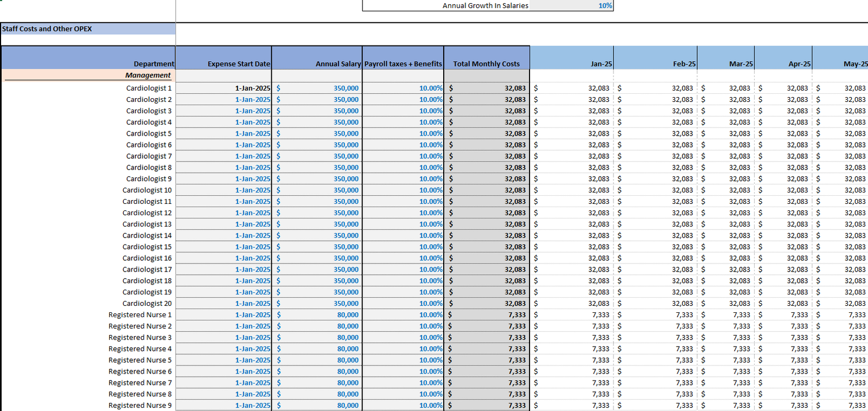Image resolution: width=868 pixels, height=411 pixels.
Task: Click the Registered Nurse 7 row label
Action: tap(140, 383)
